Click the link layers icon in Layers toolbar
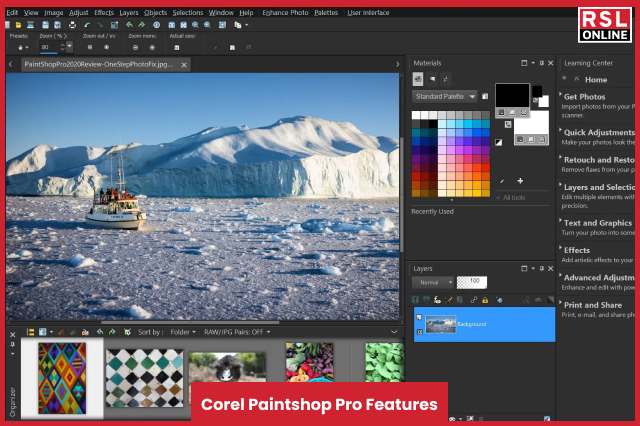 (473, 300)
